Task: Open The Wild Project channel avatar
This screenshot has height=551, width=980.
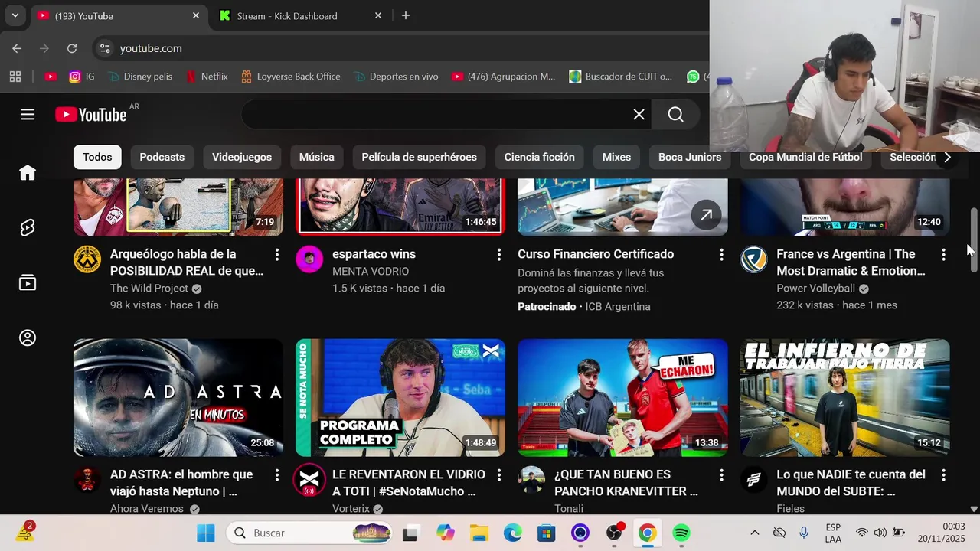Action: coord(87,259)
